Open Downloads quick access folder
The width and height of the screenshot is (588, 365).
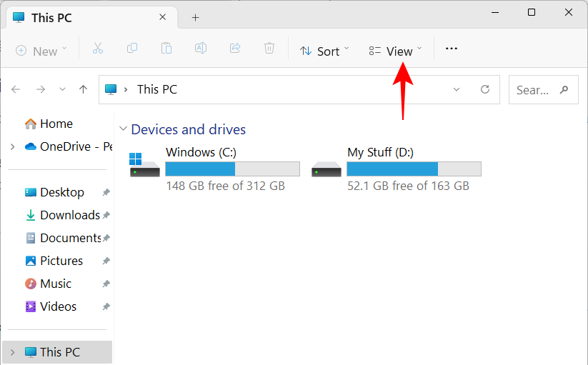point(63,215)
